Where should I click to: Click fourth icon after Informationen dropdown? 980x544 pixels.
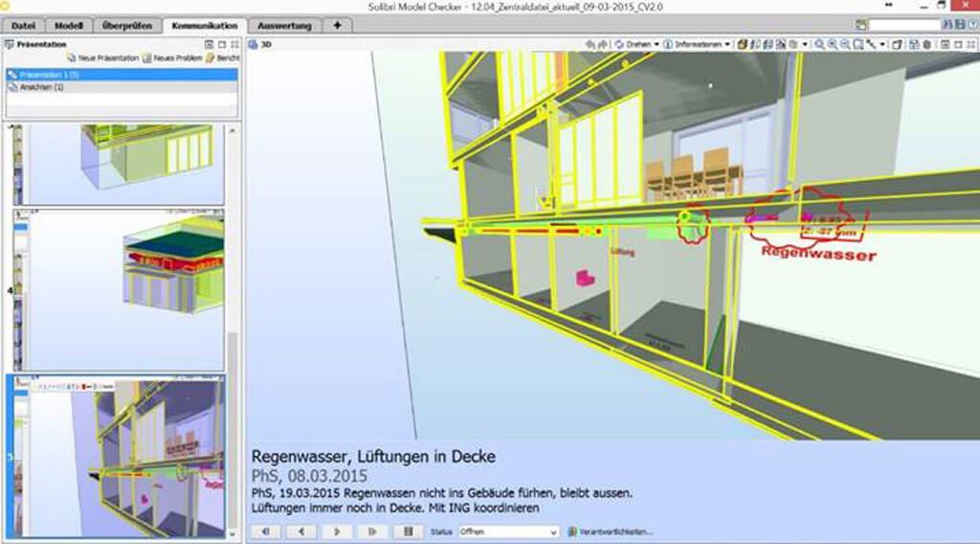pyautogui.click(x=780, y=44)
